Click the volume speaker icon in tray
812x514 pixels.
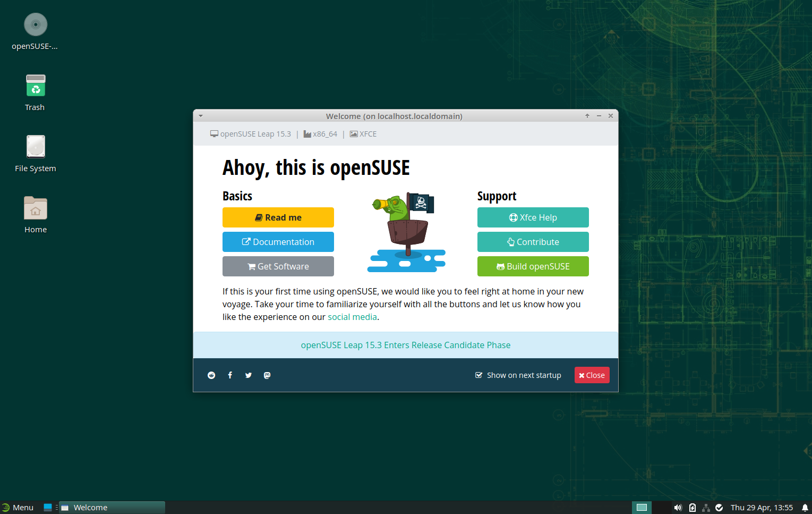pos(678,508)
